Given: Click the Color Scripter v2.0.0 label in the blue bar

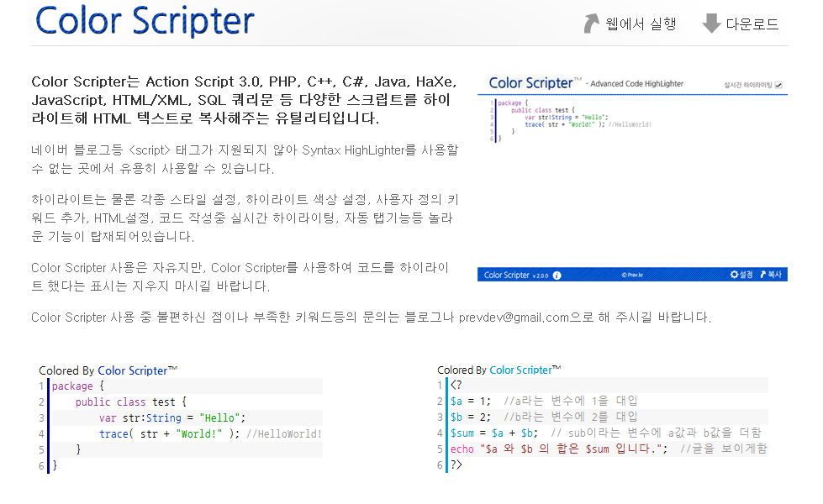Looking at the screenshot, I should click(516, 275).
